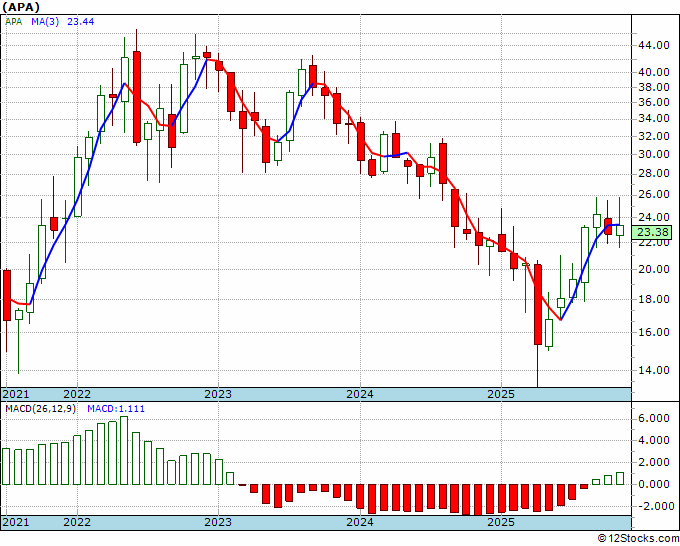Image resolution: width=680 pixels, height=546 pixels.
Task: Click the 24.00 price axis label
Action: (x=653, y=217)
